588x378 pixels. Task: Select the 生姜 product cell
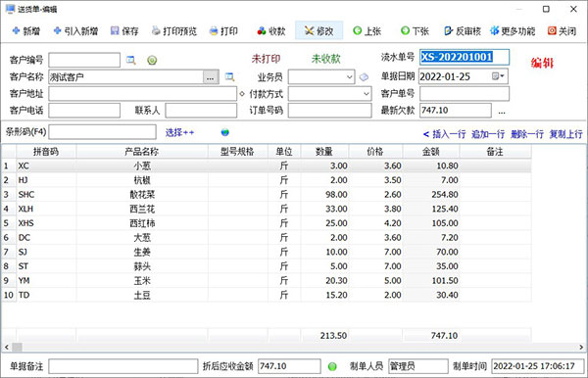[x=142, y=252]
